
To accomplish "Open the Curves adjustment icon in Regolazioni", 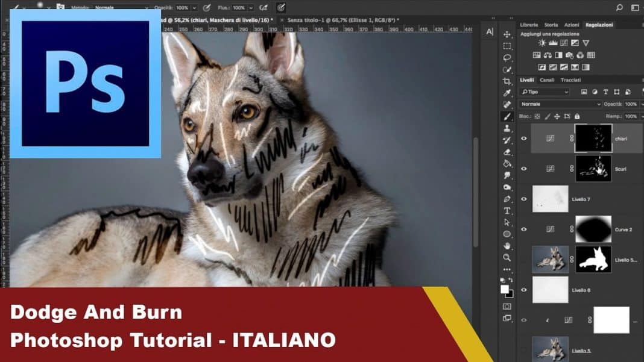I will point(564,43).
